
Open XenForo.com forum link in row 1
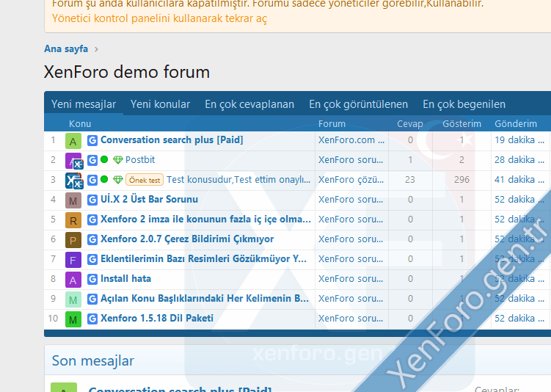pyautogui.click(x=351, y=140)
